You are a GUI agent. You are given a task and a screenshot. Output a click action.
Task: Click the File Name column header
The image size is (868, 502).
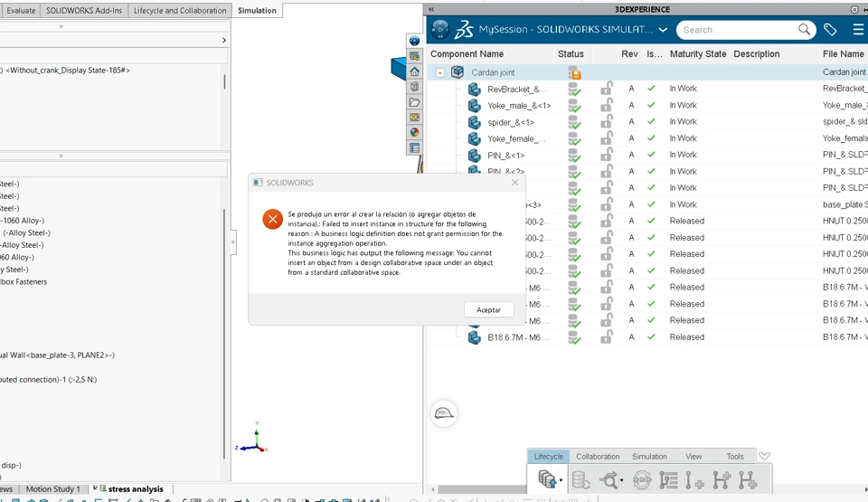point(843,53)
